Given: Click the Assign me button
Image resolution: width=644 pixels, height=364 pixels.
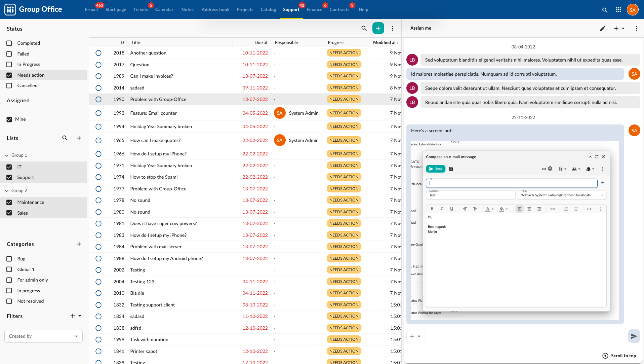Looking at the screenshot, I should 420,28.
